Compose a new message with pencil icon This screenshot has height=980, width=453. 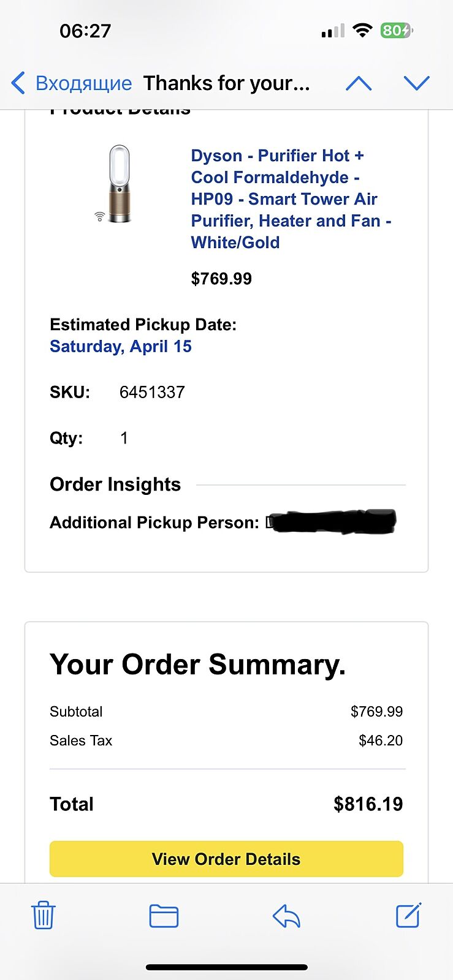click(408, 915)
